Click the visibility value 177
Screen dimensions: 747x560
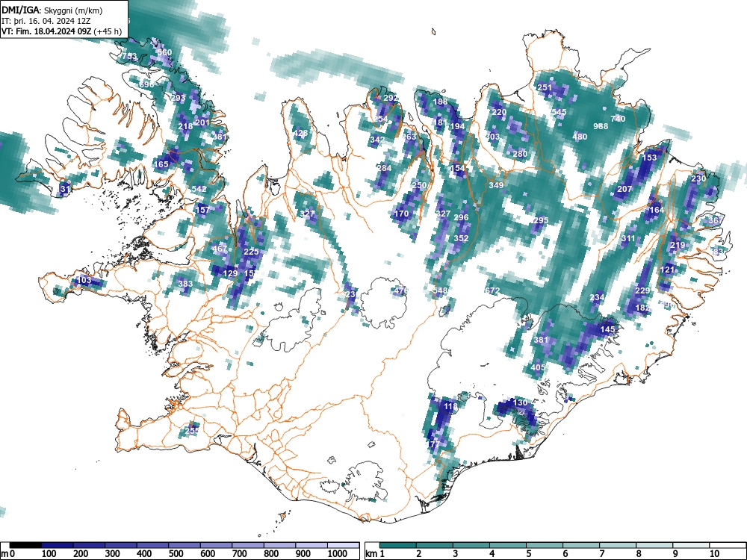(x=433, y=444)
